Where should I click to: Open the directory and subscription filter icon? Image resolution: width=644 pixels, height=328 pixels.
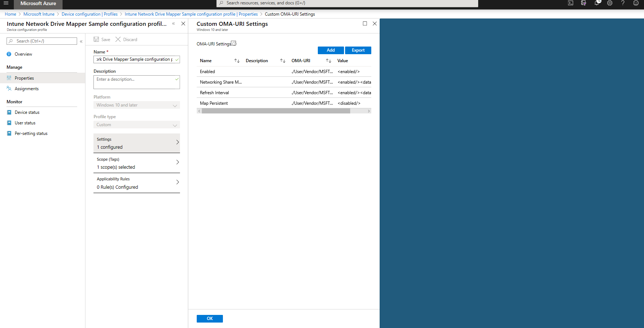584,3
